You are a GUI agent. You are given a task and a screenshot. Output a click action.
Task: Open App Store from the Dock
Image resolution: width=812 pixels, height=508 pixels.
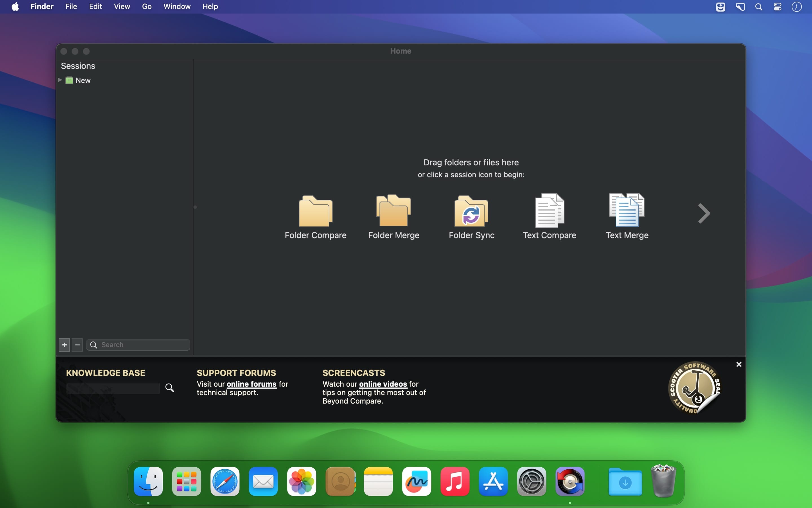(x=493, y=481)
